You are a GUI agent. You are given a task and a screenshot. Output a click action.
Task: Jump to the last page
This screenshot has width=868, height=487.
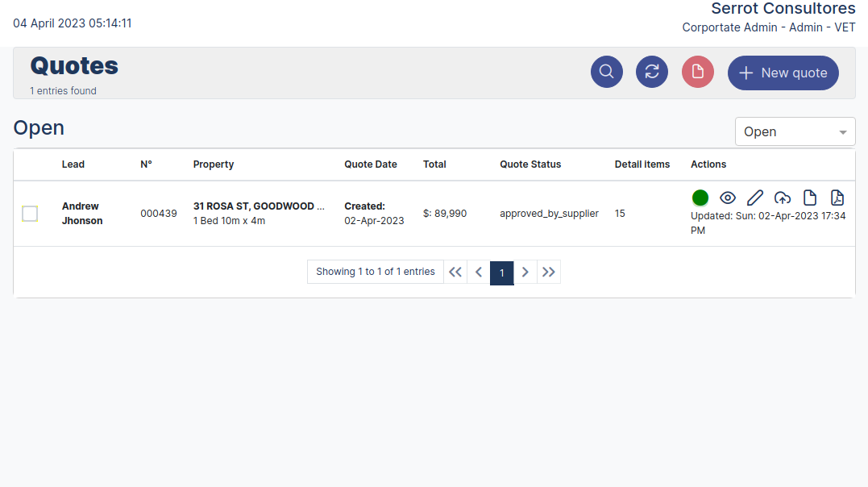tap(549, 272)
